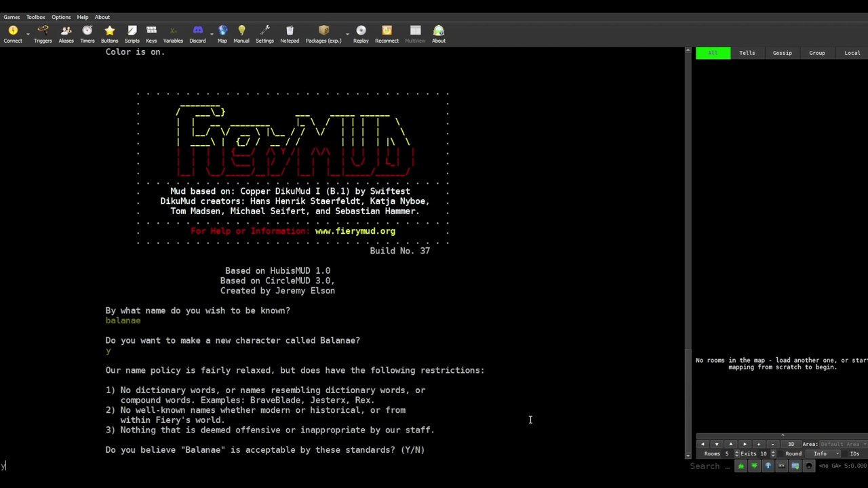Switch to the All chat tab

[x=713, y=53]
